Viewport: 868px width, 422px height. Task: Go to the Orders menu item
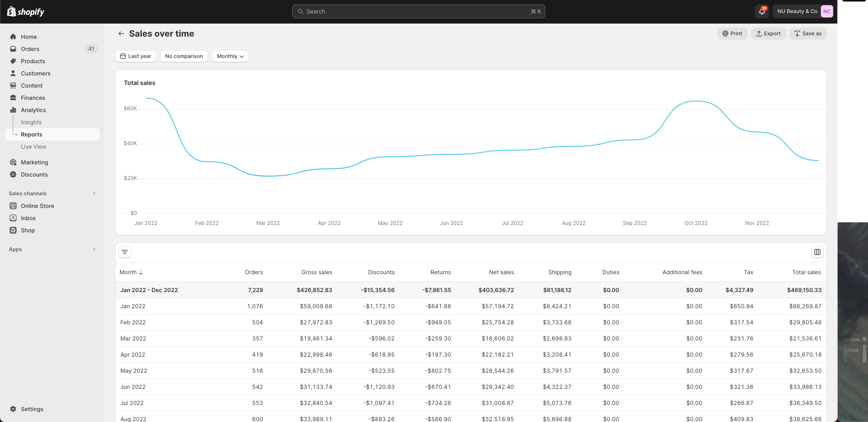(x=30, y=49)
